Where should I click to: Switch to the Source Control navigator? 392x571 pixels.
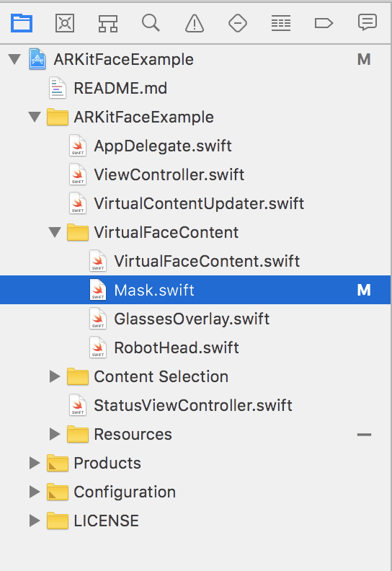(65, 23)
